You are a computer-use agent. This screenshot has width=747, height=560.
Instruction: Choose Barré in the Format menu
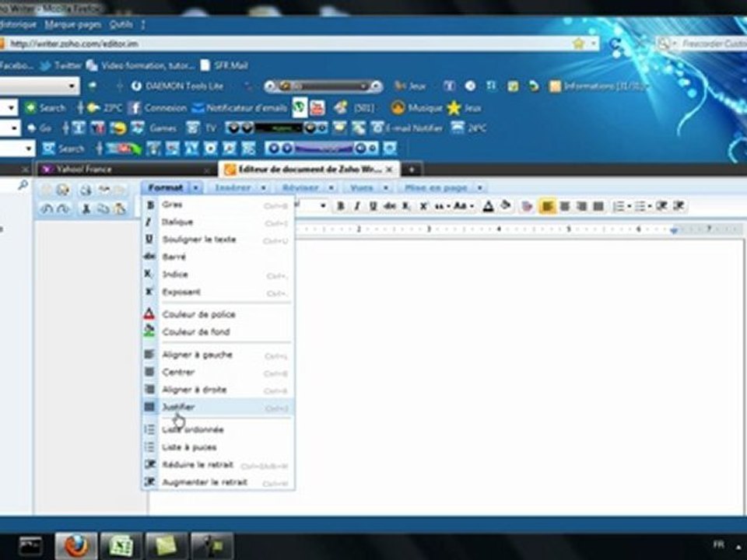click(x=218, y=257)
